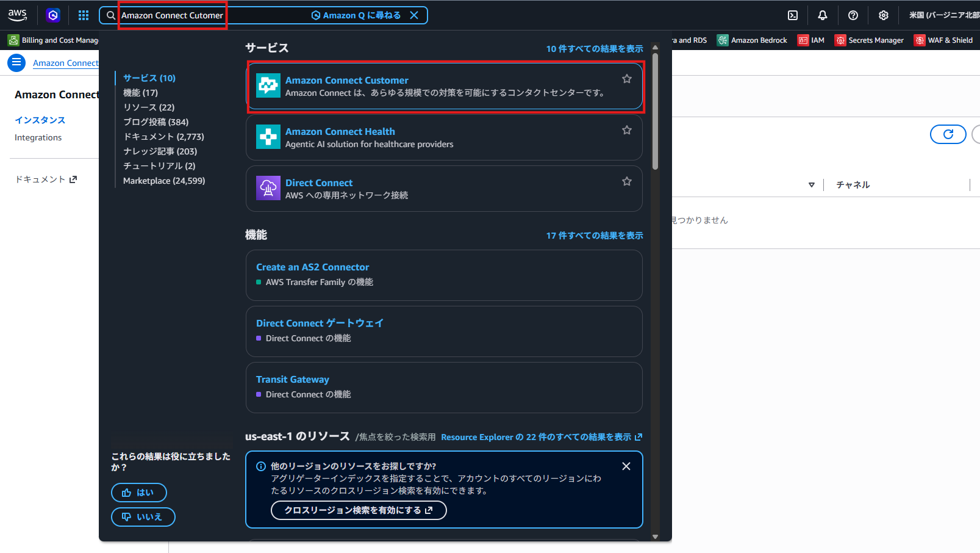The height and width of the screenshot is (553, 980).
Task: Click the Direct Connect cloud icon
Action: point(268,189)
